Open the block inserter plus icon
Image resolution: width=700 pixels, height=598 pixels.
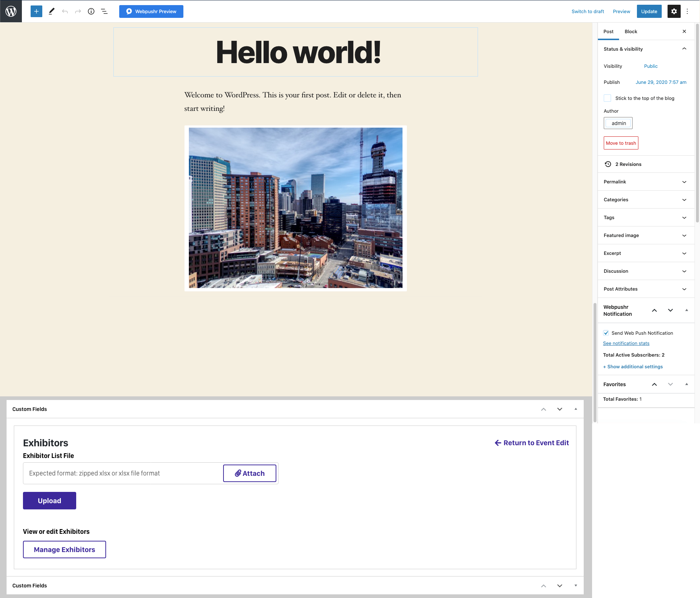click(36, 11)
